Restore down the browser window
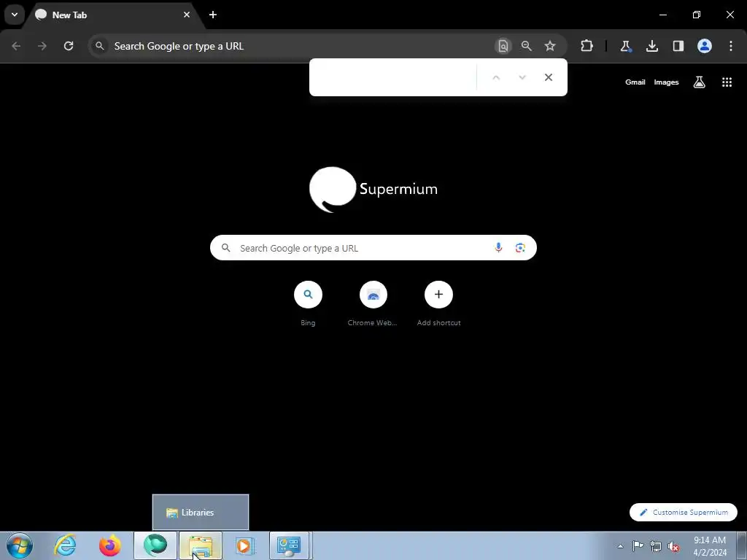Image resolution: width=747 pixels, height=560 pixels. pyautogui.click(x=697, y=15)
